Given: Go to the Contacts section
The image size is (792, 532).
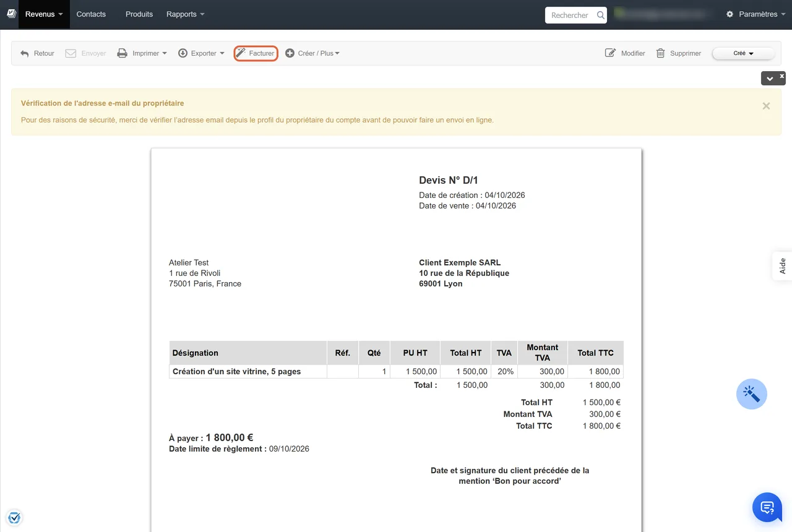Looking at the screenshot, I should click(91, 14).
